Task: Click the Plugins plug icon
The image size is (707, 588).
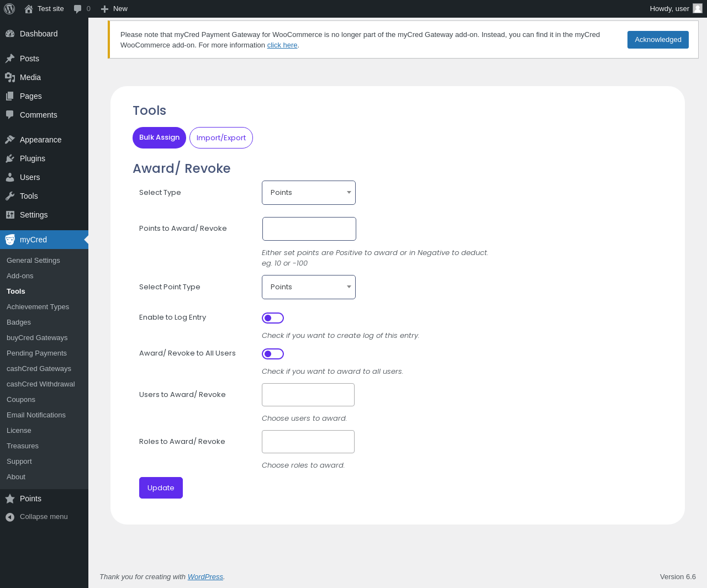Action: pyautogui.click(x=10, y=158)
